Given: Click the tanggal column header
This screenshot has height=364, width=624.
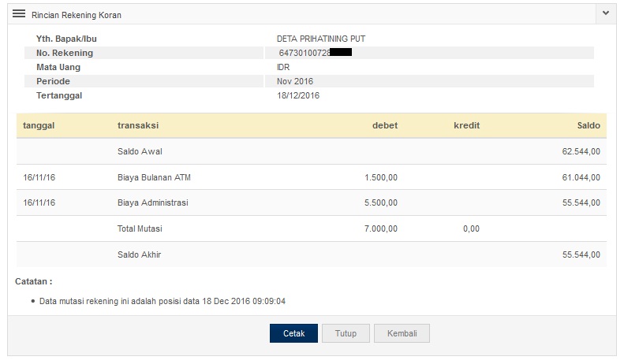Looking at the screenshot, I should coord(38,125).
